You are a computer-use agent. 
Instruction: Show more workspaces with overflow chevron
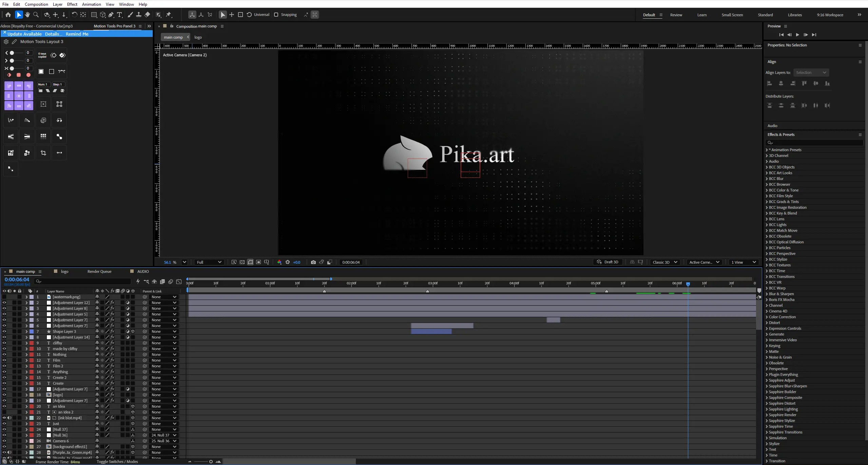(859, 15)
